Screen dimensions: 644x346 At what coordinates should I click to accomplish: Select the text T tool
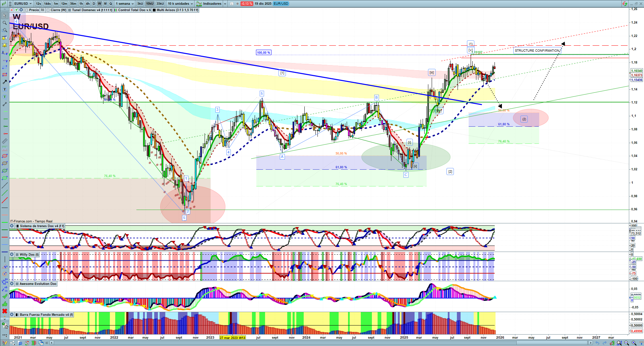point(5,89)
